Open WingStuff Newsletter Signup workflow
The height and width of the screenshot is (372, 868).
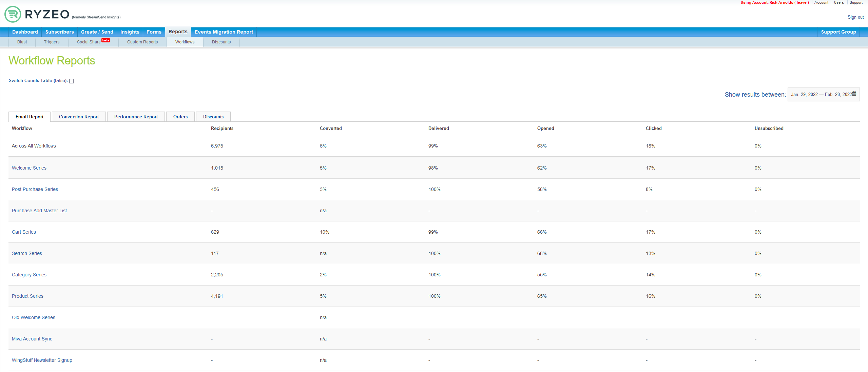42,360
